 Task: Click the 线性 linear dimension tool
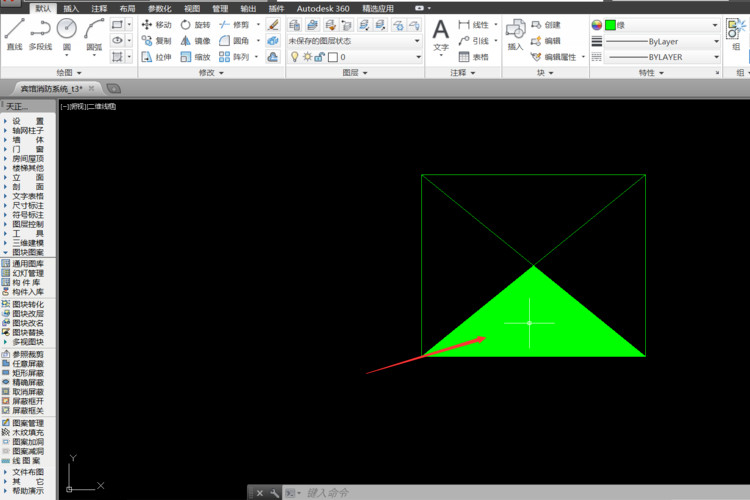click(474, 24)
